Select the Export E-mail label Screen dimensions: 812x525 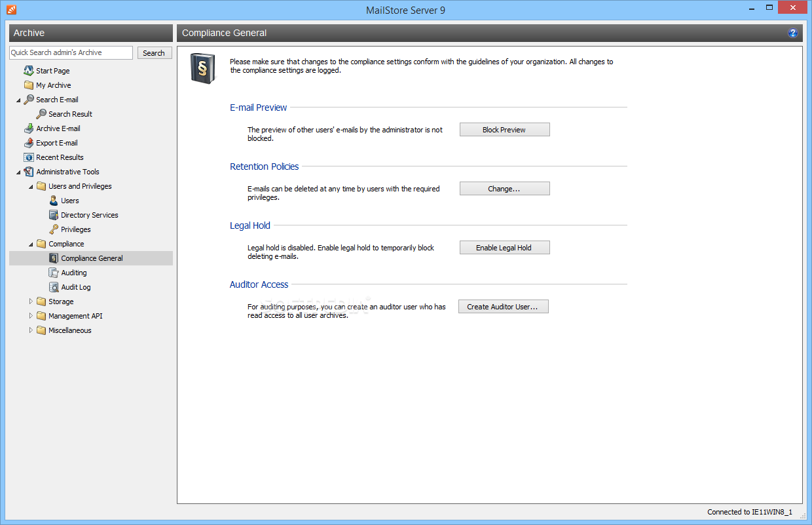(57, 143)
